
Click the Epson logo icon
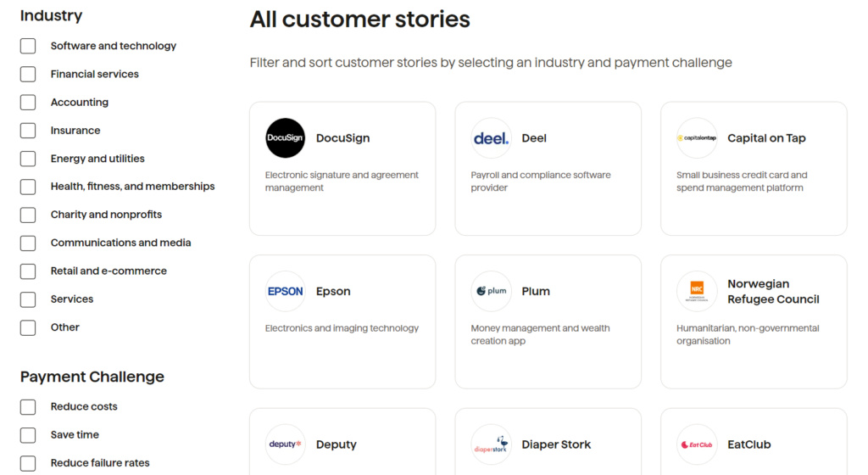pyautogui.click(x=285, y=292)
